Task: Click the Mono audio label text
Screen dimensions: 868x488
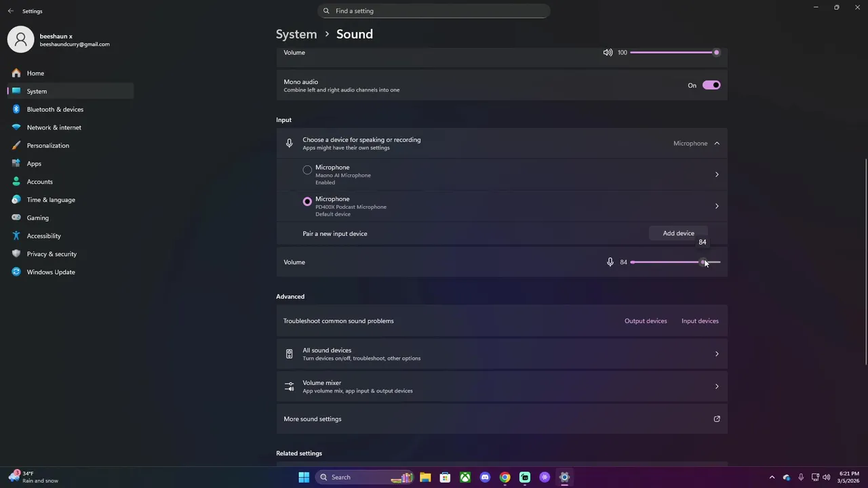Action: point(301,82)
